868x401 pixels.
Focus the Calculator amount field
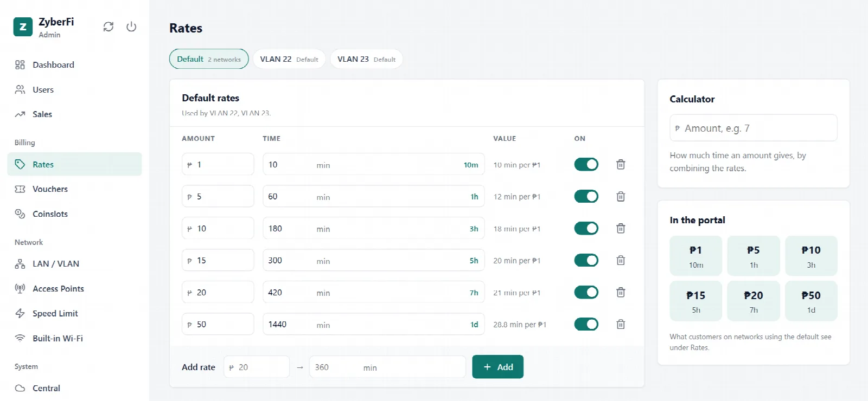[753, 128]
